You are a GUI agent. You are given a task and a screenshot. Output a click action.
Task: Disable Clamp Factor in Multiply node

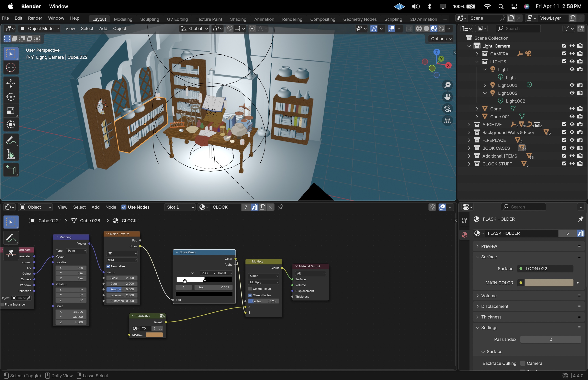pos(250,295)
